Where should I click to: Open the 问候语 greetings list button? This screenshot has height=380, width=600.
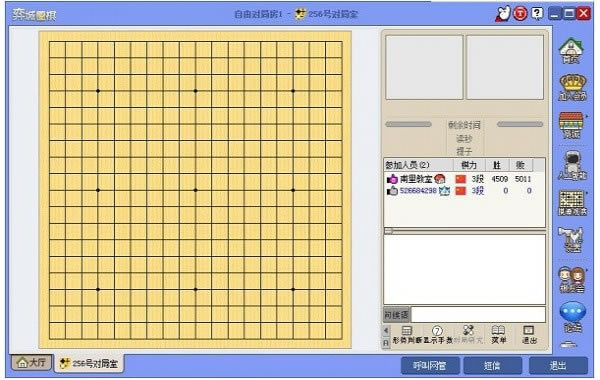(396, 315)
